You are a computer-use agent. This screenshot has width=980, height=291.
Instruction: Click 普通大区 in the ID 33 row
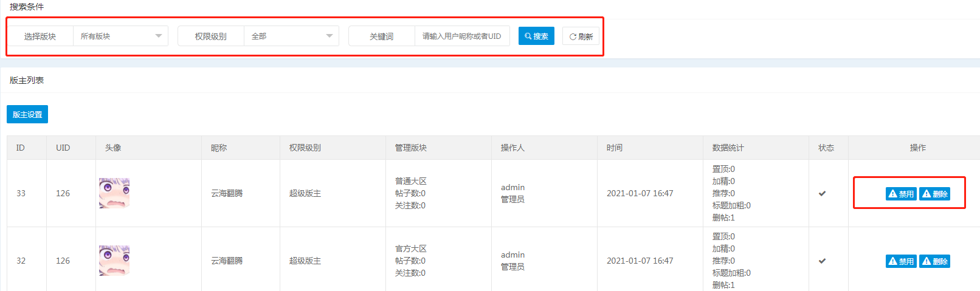[411, 181]
